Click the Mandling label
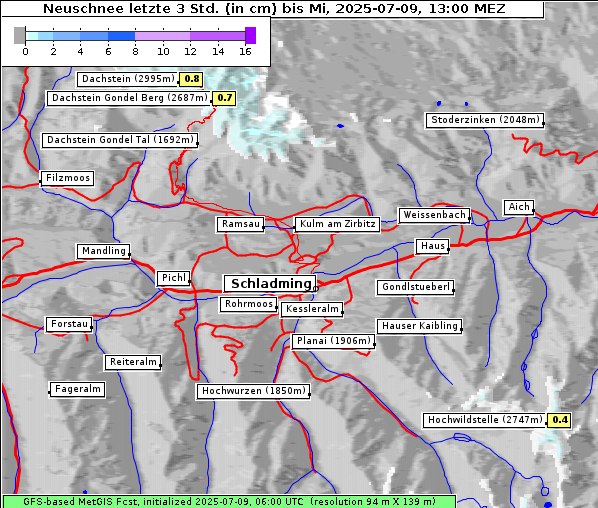 coord(104,251)
